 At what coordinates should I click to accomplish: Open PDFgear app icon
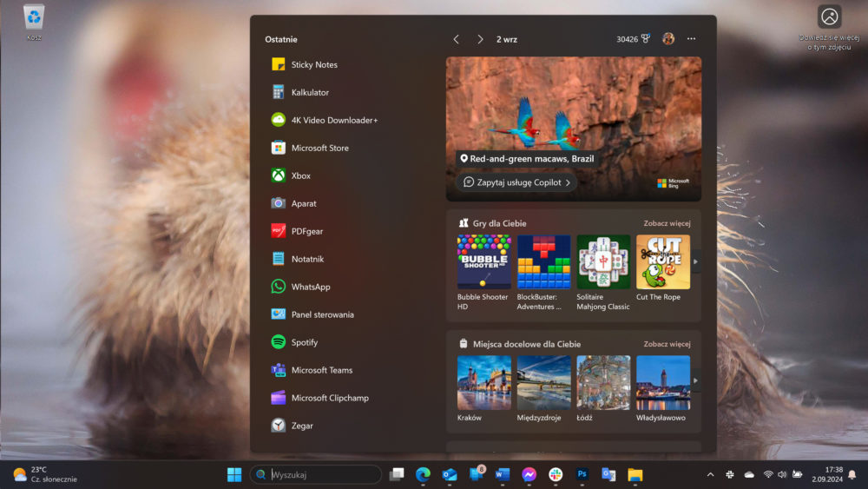tap(278, 231)
